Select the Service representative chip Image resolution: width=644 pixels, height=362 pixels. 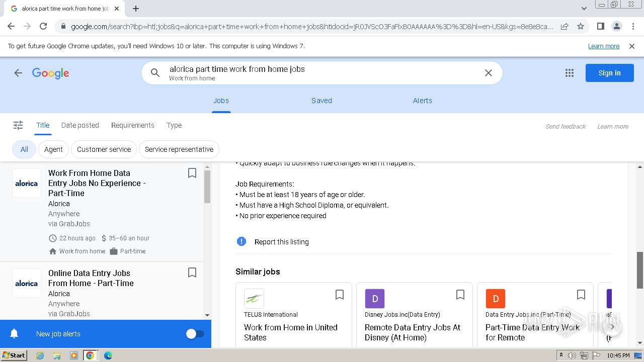point(179,149)
